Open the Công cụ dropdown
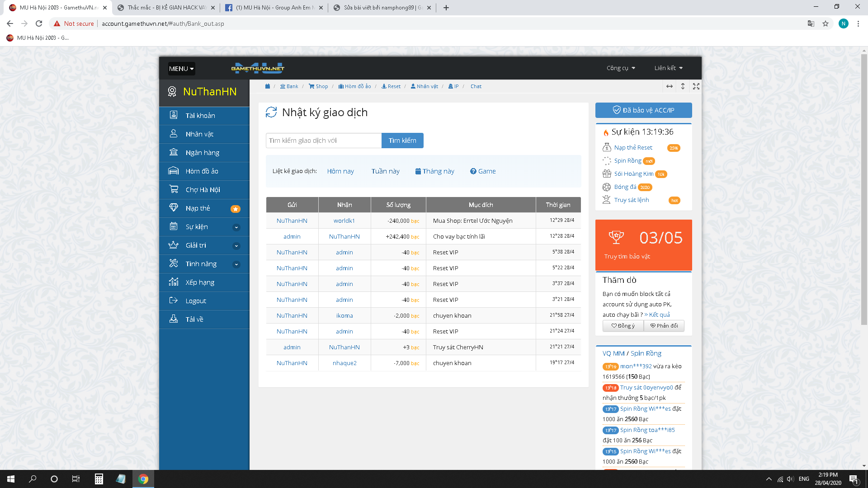This screenshot has width=868, height=488. point(621,68)
